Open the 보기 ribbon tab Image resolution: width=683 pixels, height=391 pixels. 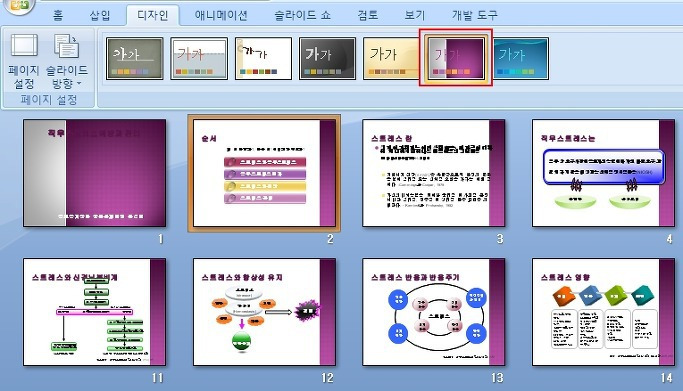pyautogui.click(x=415, y=15)
